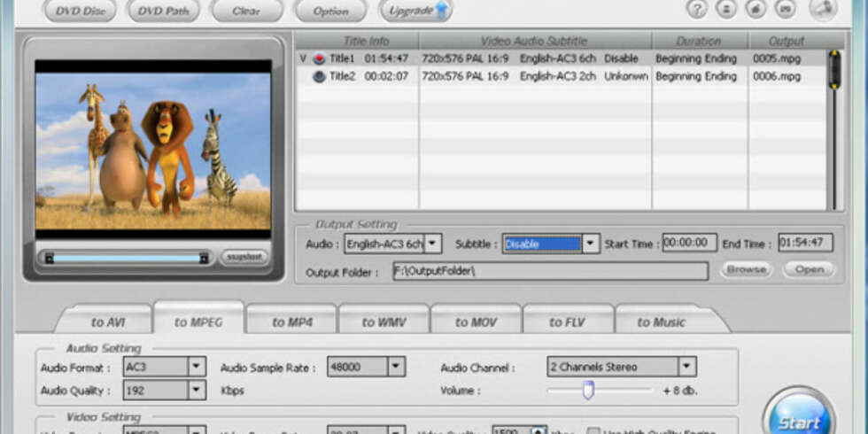Screen dimensions: 868x434
Task: Click the gray disc icon beside Title2
Action: click(x=319, y=76)
